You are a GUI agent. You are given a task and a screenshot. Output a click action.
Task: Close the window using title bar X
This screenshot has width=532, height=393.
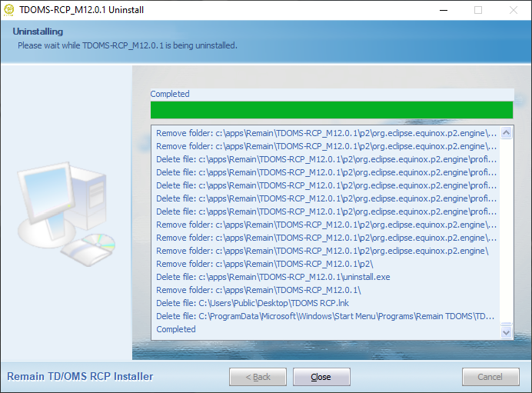513,10
